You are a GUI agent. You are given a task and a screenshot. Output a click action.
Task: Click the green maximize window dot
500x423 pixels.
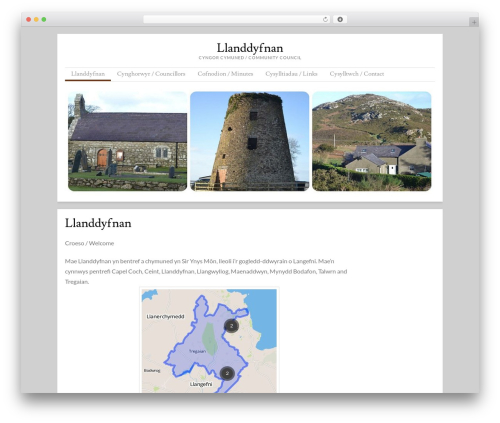(44, 19)
